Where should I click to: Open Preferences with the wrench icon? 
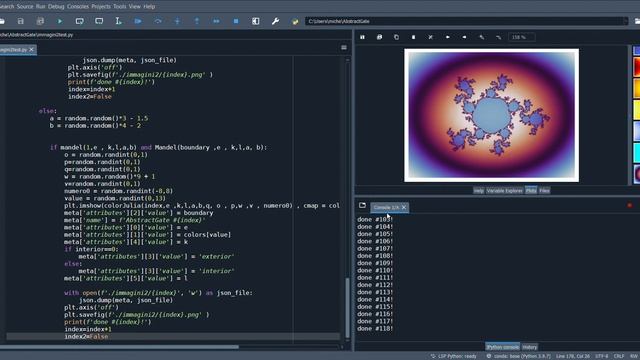pos(276,21)
